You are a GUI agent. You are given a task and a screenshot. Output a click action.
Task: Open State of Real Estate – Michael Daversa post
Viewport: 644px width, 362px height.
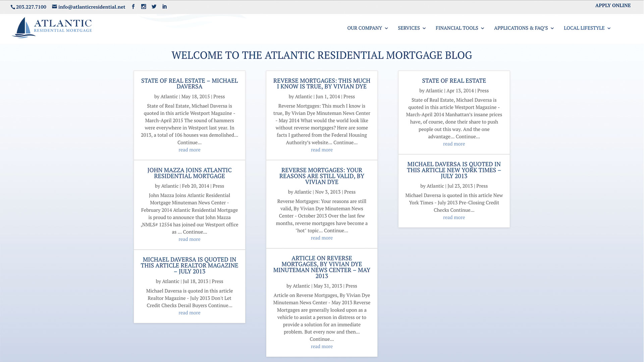point(190,83)
